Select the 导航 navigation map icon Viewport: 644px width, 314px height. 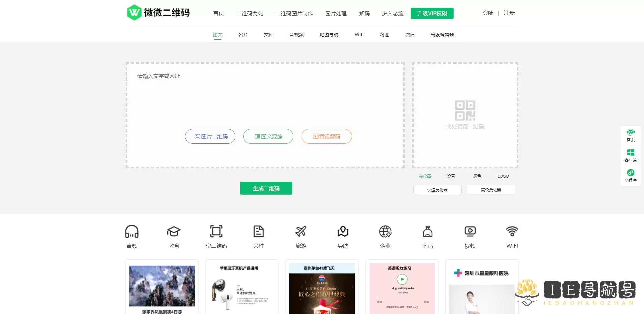[343, 231]
